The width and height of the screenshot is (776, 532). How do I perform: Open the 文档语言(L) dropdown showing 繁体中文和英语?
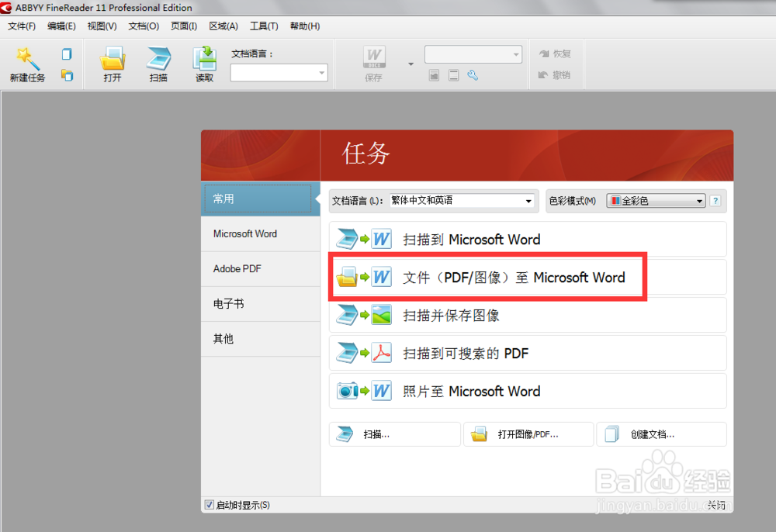(x=462, y=201)
